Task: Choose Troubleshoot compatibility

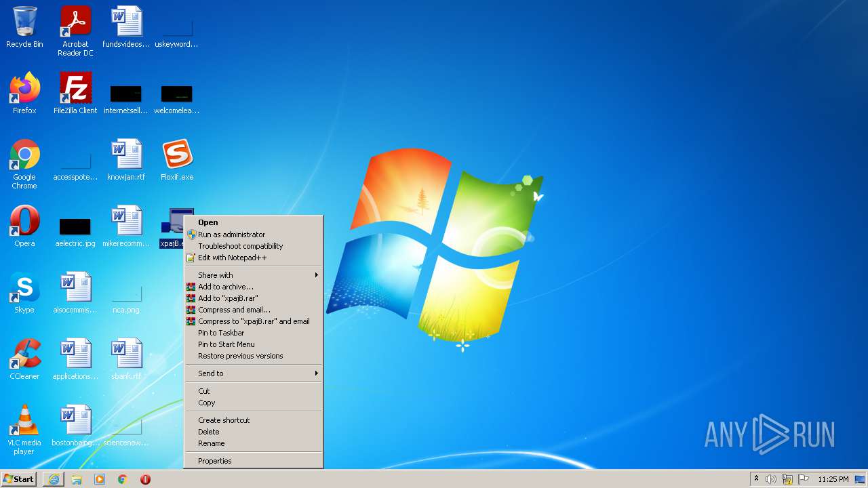Action: 254,246
